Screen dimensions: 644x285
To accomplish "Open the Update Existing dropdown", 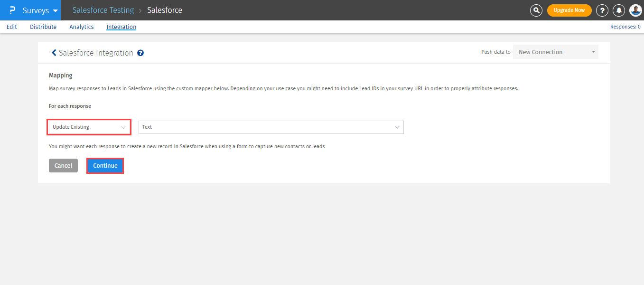I will point(89,127).
